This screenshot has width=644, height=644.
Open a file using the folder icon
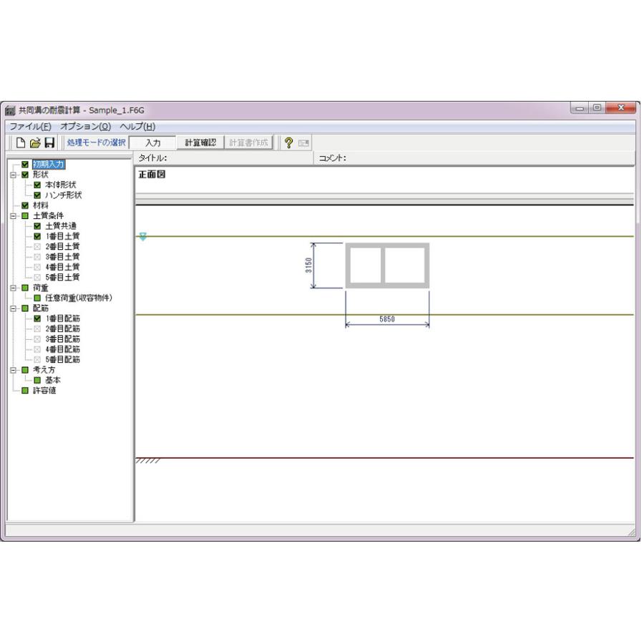coord(35,143)
